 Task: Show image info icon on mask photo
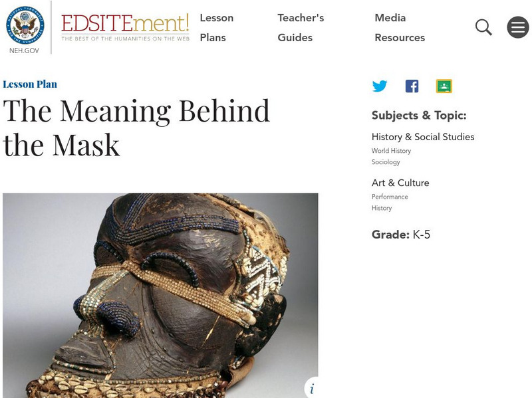coord(312,388)
